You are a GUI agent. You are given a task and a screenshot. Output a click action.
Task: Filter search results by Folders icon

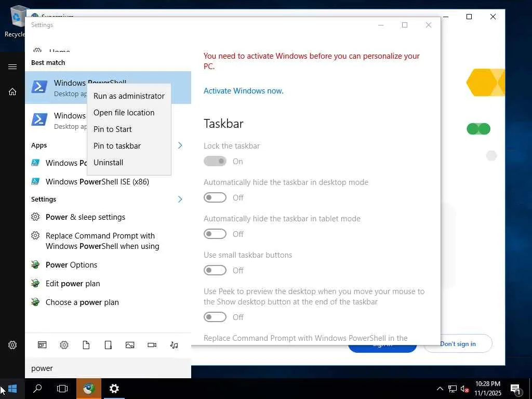pyautogui.click(x=108, y=345)
